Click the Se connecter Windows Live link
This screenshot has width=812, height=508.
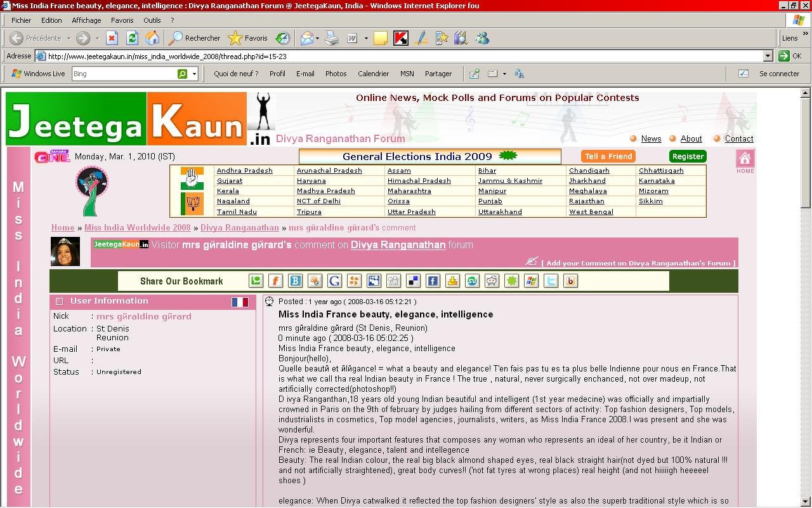(779, 74)
